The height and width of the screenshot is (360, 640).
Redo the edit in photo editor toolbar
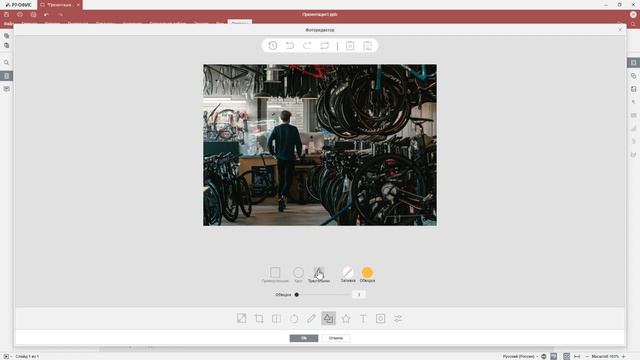[307, 46]
